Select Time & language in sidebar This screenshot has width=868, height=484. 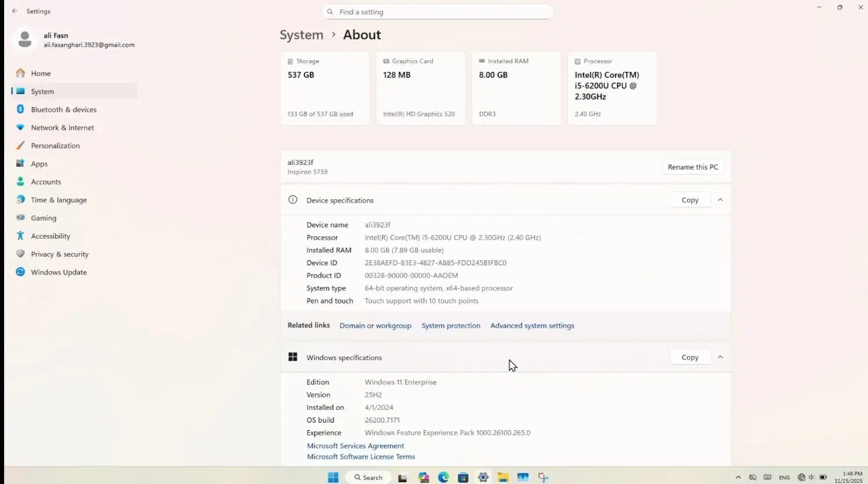click(x=58, y=200)
